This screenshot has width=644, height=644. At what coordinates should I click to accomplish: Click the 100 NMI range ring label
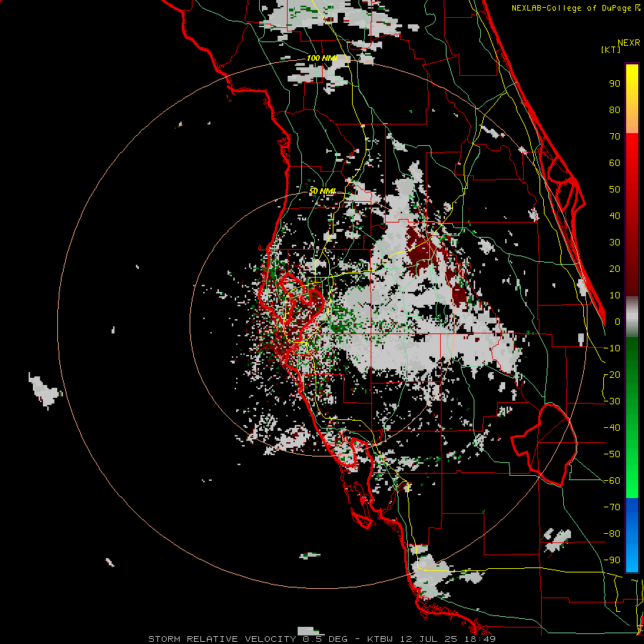[322, 58]
